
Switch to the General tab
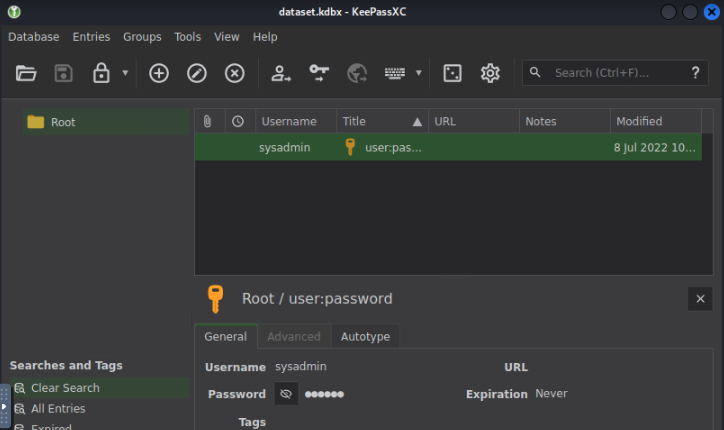click(226, 336)
